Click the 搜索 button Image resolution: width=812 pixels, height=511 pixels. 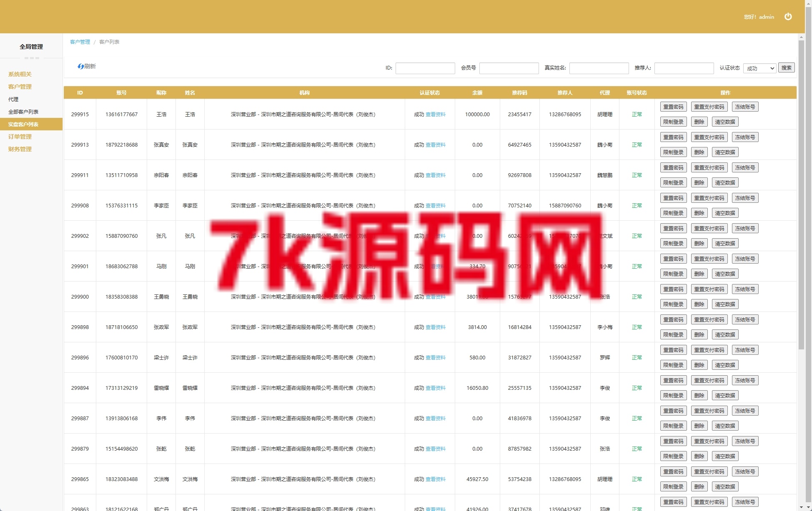(x=786, y=68)
